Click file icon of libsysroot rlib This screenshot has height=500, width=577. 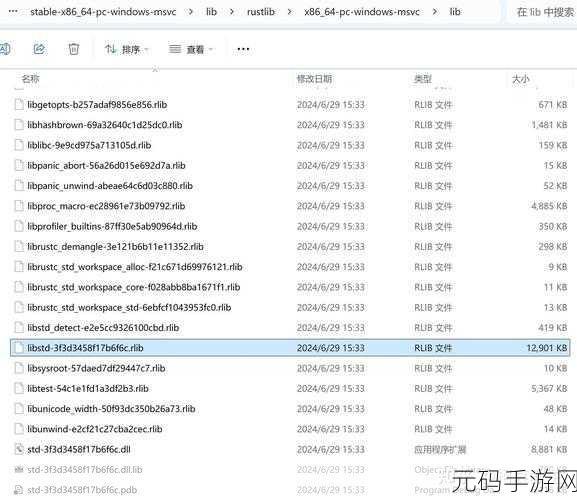19,368
